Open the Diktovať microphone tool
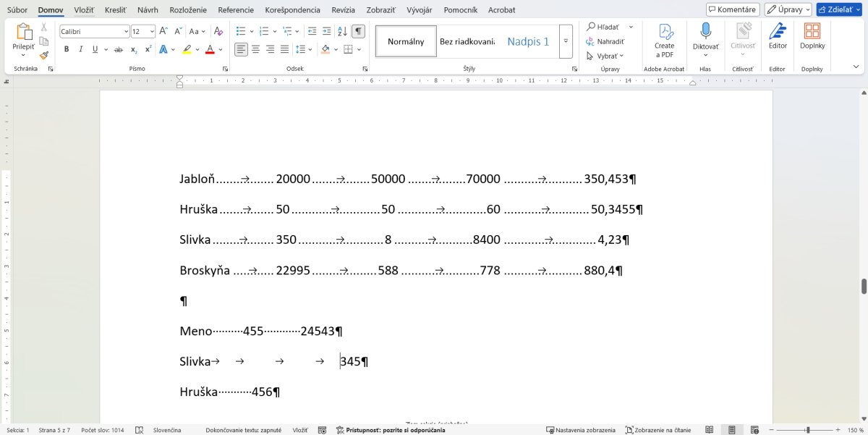The image size is (868, 435). (705, 31)
